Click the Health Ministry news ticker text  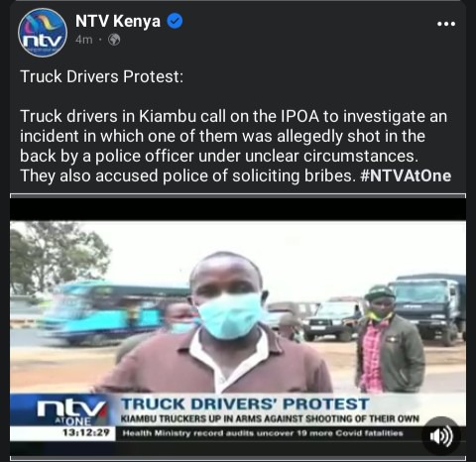(263, 433)
